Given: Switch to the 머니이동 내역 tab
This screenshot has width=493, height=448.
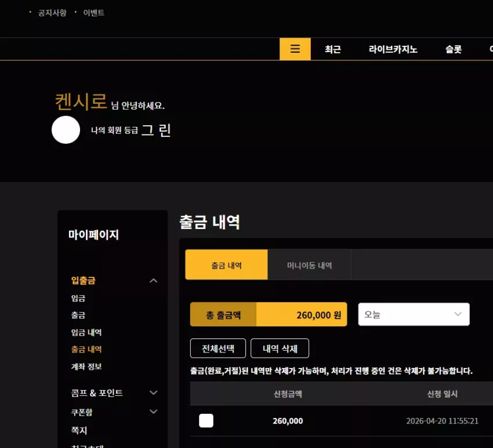Looking at the screenshot, I should 309,264.
